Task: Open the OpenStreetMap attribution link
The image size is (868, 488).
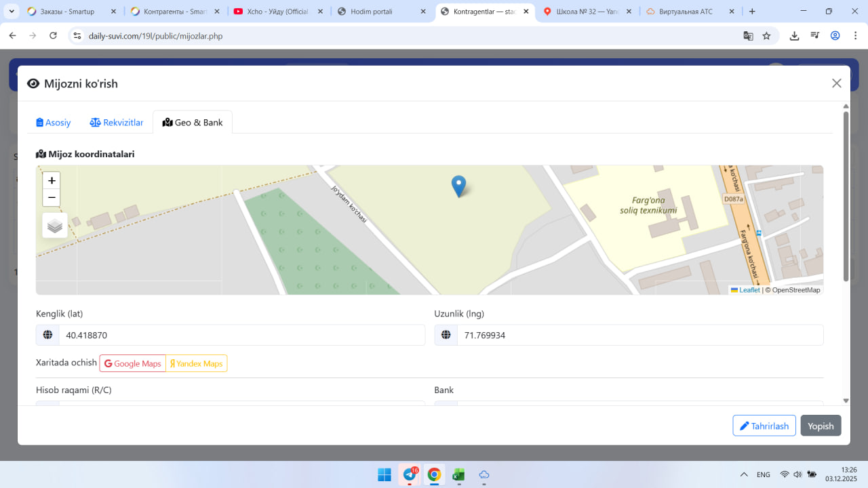Action: coord(795,290)
